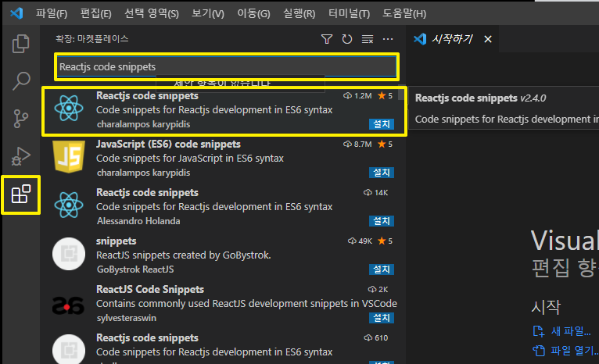Open the Source Control view
Screen dimensions: 599x364
[x=20, y=118]
